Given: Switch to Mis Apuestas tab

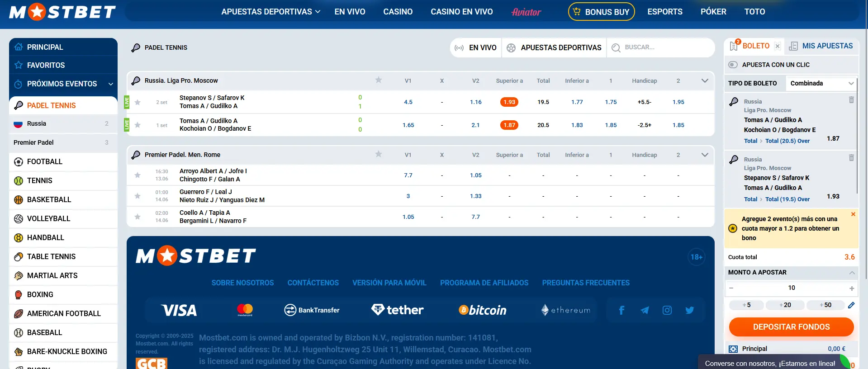Looking at the screenshot, I should (821, 46).
